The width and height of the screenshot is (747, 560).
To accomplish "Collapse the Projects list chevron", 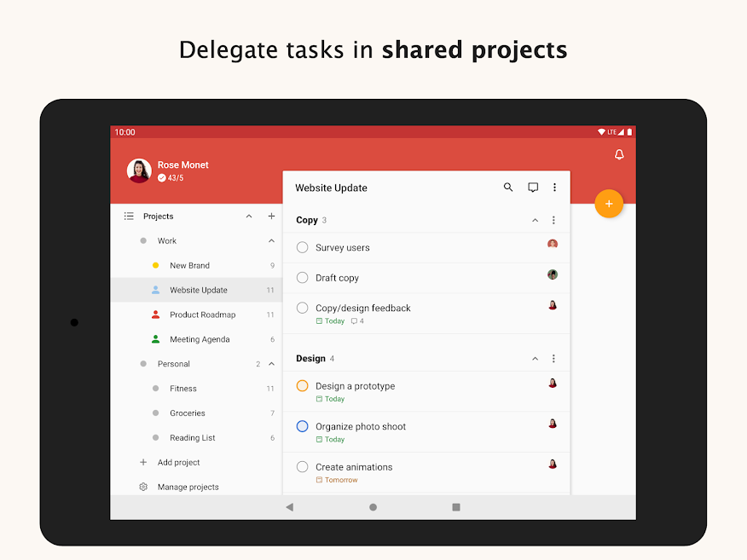I will (249, 216).
